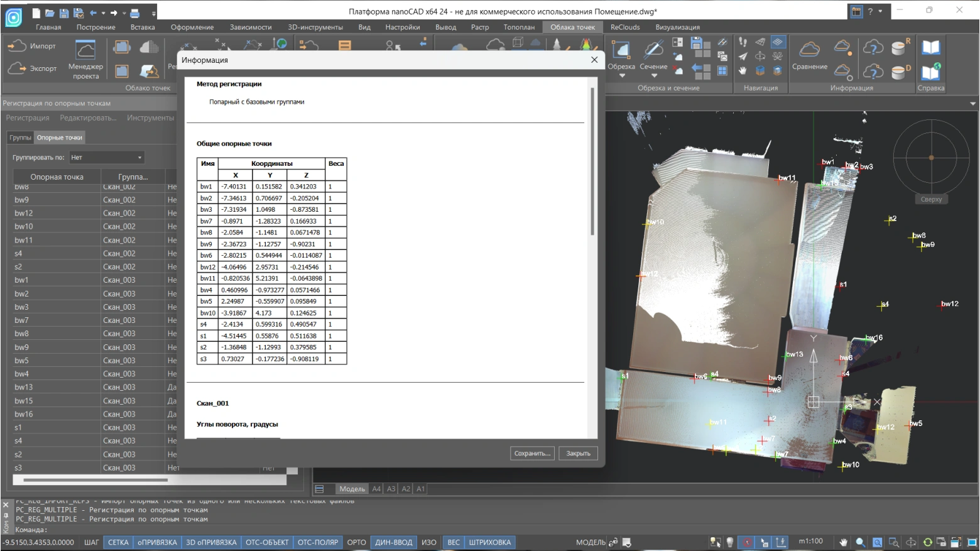Disable 3D оПРИВЯЗКА snapping
This screenshot has width=980, height=551.
tap(211, 542)
